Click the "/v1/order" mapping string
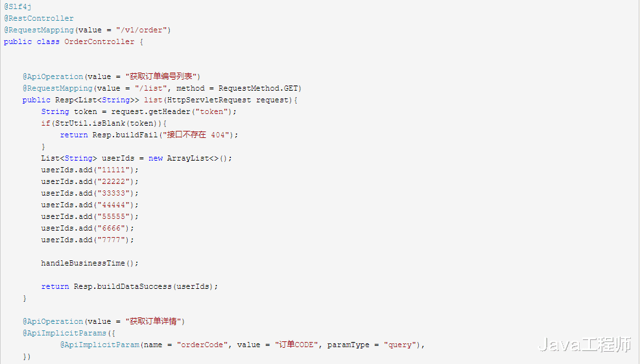Screen dimensions: 640x364 [x=141, y=30]
